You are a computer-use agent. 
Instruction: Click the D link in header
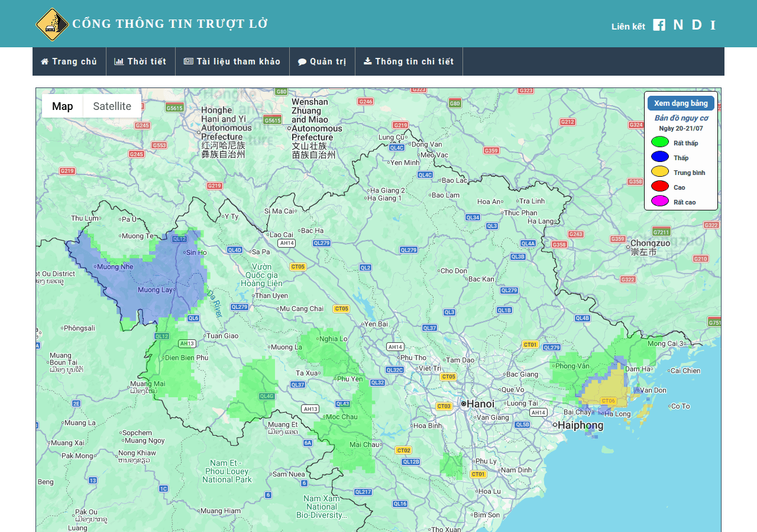[697, 25]
